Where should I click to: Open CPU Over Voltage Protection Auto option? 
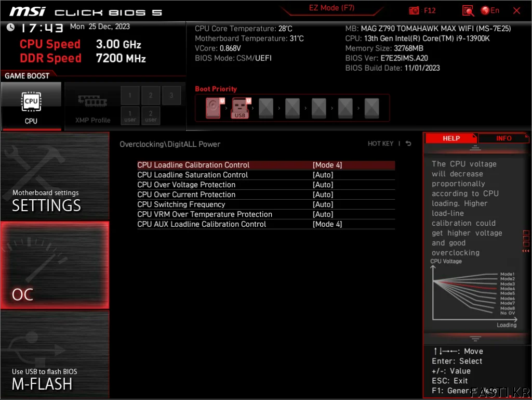click(323, 185)
